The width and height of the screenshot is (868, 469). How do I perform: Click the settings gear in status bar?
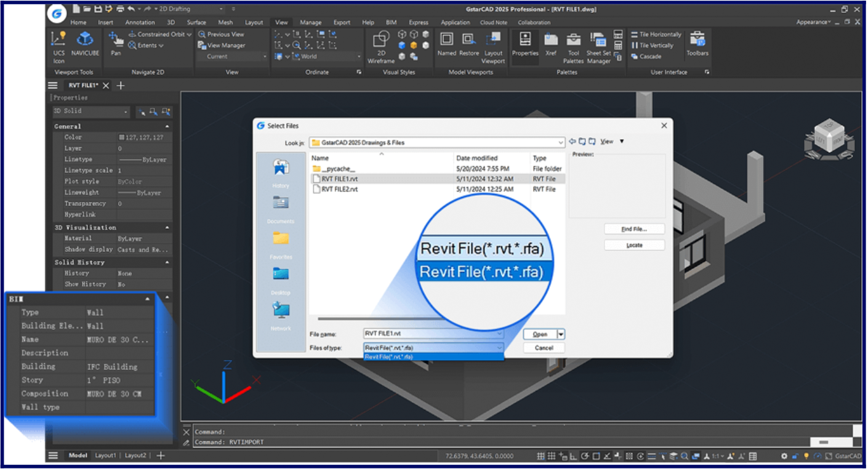(784, 456)
